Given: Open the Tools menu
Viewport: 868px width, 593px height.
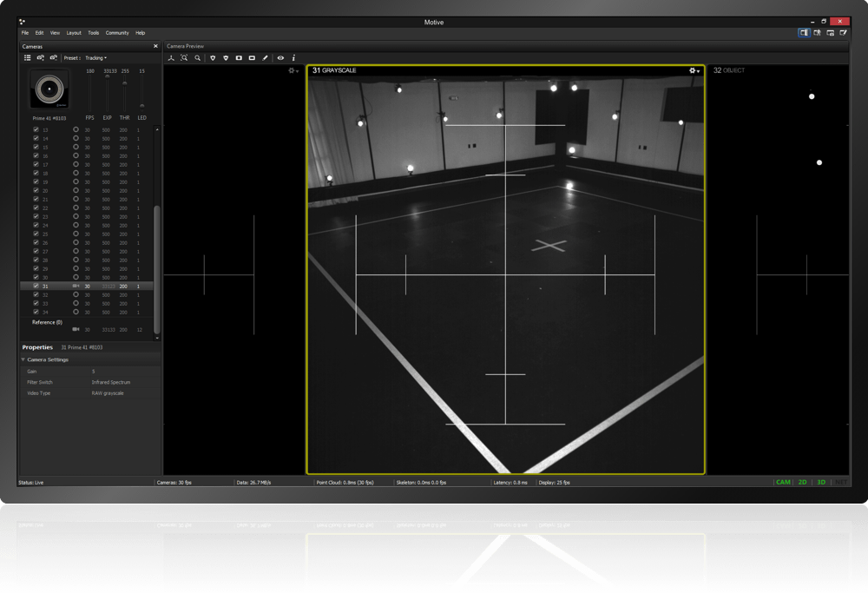Looking at the screenshot, I should coord(93,33).
